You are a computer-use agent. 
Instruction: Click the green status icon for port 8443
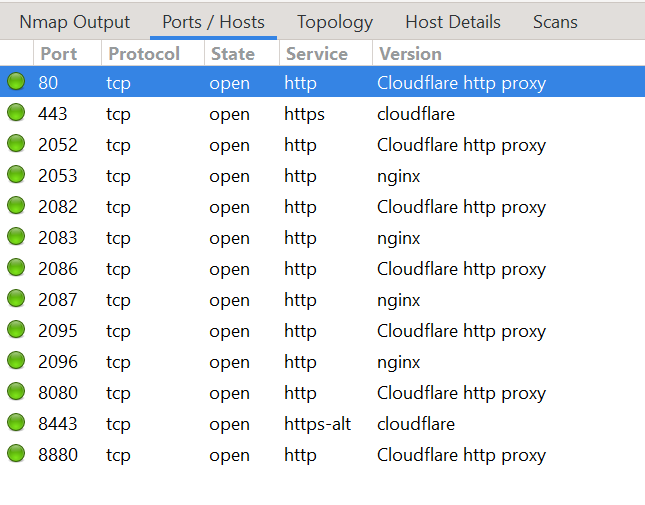[x=16, y=424]
